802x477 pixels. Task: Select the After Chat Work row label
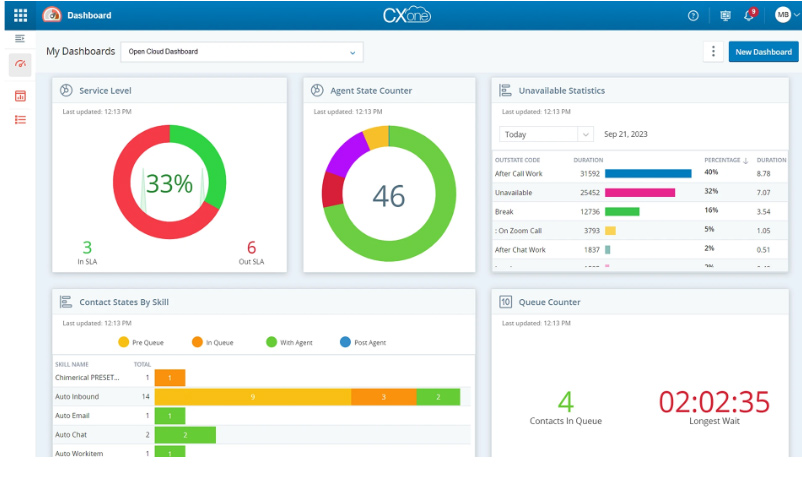[x=520, y=249]
